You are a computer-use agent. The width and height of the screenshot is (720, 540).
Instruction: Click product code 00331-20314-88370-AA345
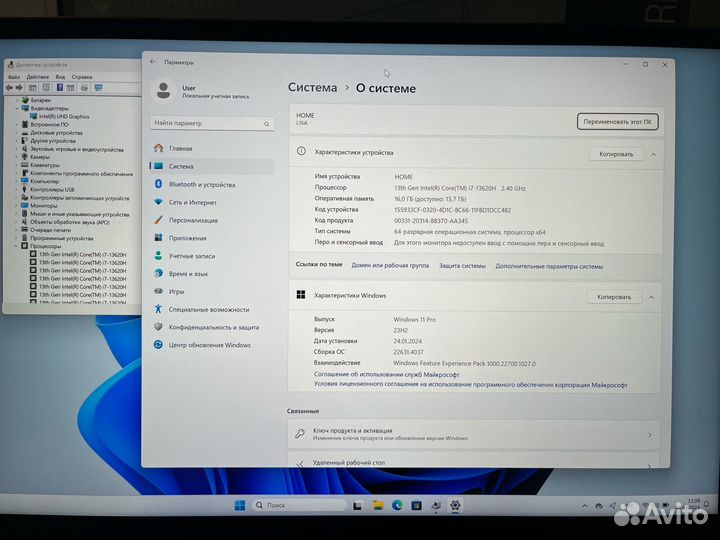(x=431, y=221)
